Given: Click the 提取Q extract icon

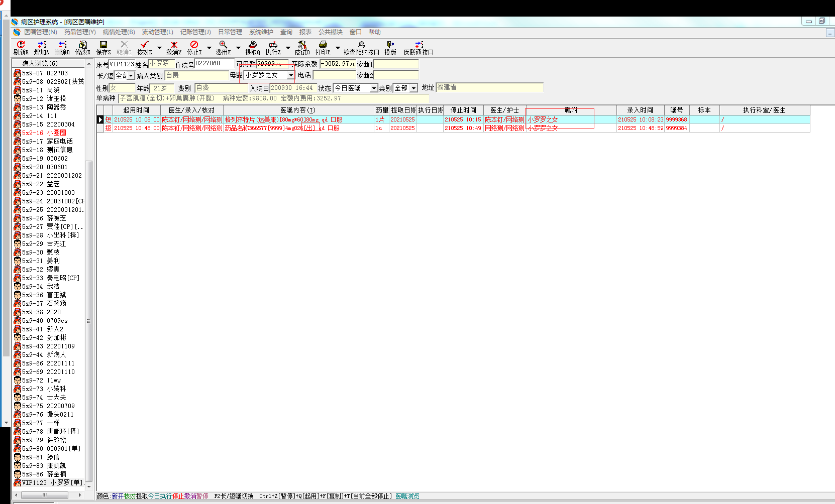Looking at the screenshot, I should tap(253, 48).
